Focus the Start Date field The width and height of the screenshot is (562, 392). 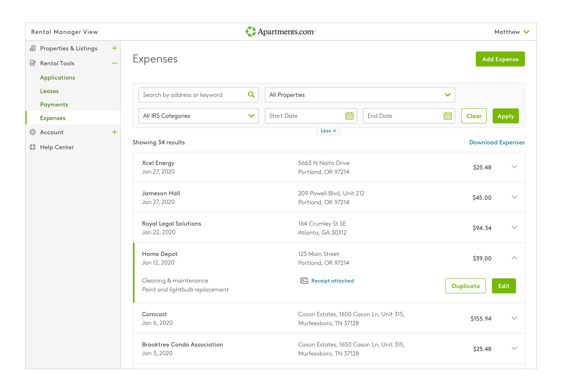pyautogui.click(x=311, y=116)
